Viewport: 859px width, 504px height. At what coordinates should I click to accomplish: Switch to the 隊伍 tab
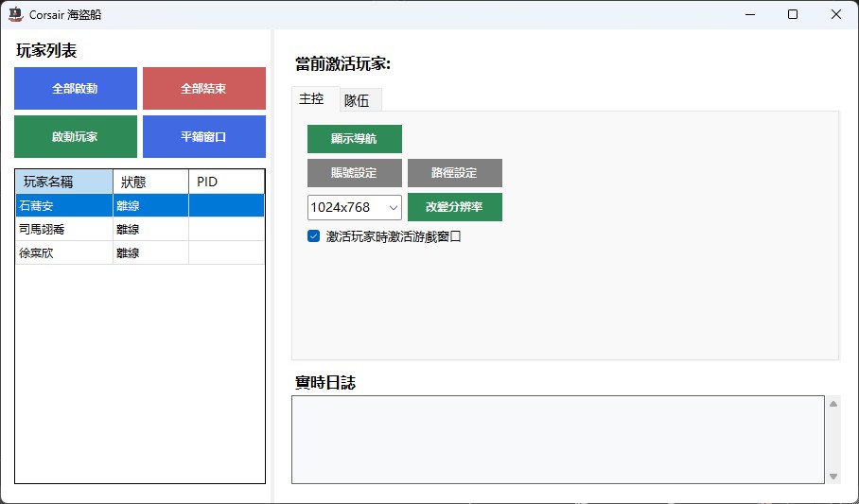coord(357,100)
